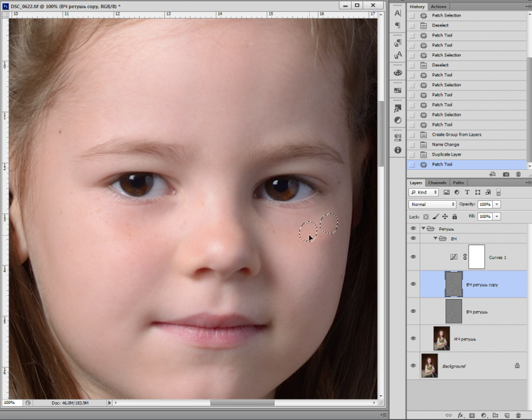Filter layers by pixel layers icon
Screen dimensions: 532x420
[446, 192]
